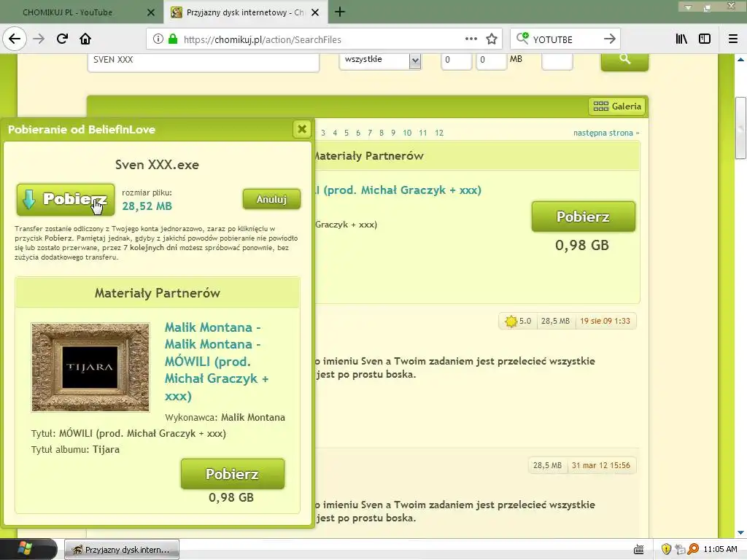Viewport: 747px width, 560px height.
Task: Select Przyjazny dysk intern... taskbar button
Action: pos(122,550)
